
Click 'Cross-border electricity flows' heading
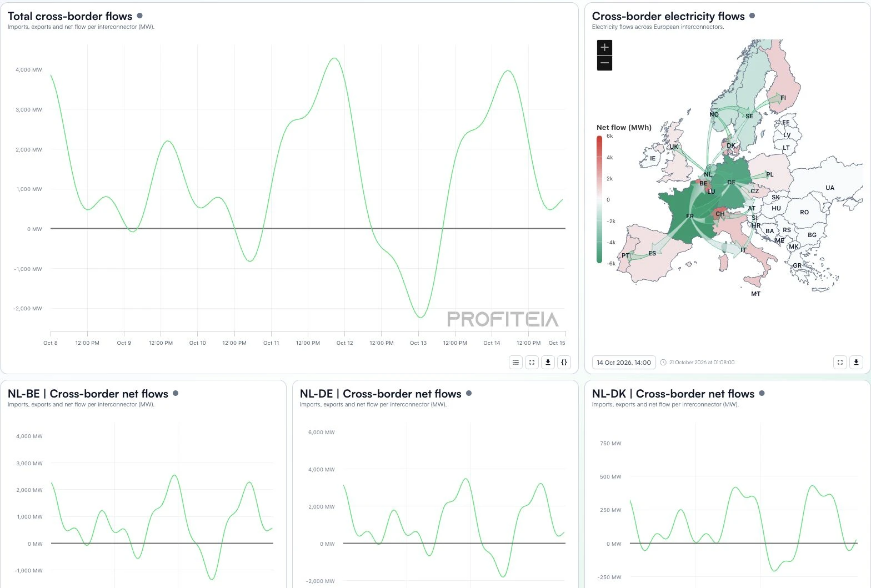668,16
